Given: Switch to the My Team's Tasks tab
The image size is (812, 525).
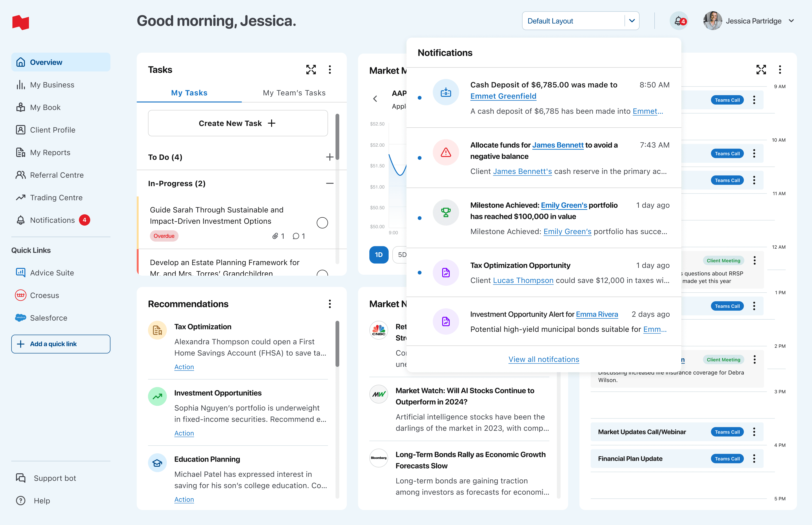Looking at the screenshot, I should (x=294, y=93).
